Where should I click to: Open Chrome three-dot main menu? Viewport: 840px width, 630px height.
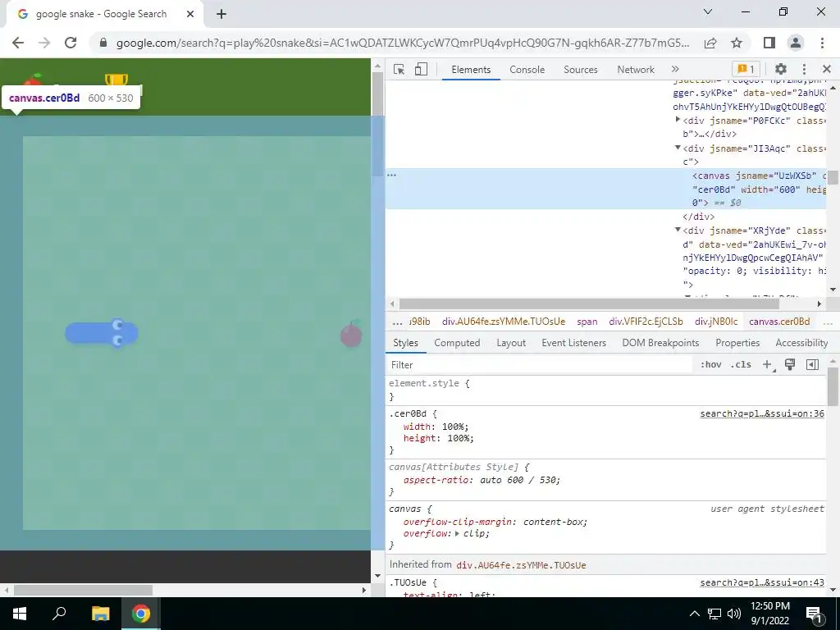[x=822, y=43]
